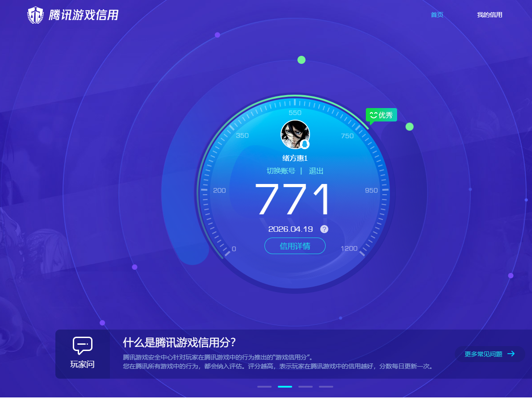The image size is (532, 401).
Task: Click the 切换账号 link
Action: [281, 171]
